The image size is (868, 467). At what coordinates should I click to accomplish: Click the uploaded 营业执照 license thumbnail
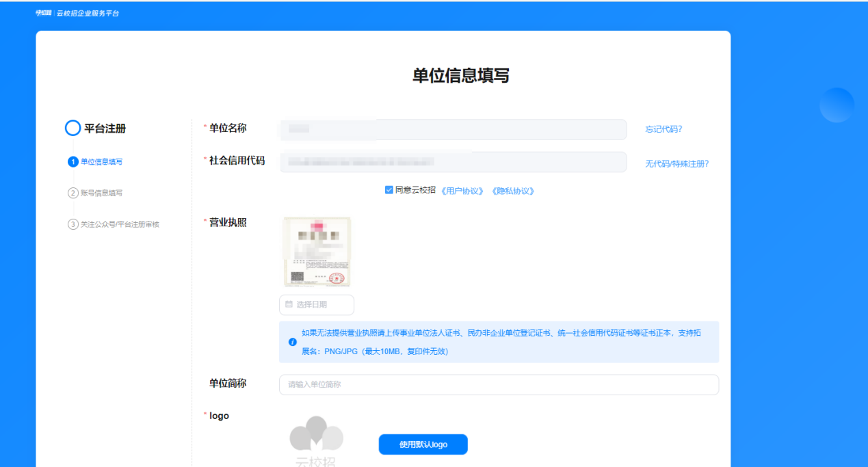[x=317, y=252]
